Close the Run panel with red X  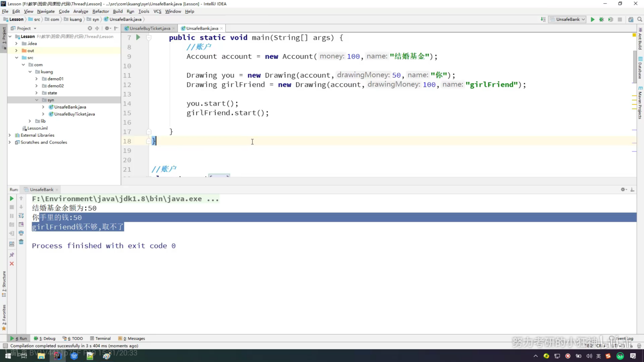[12, 264]
